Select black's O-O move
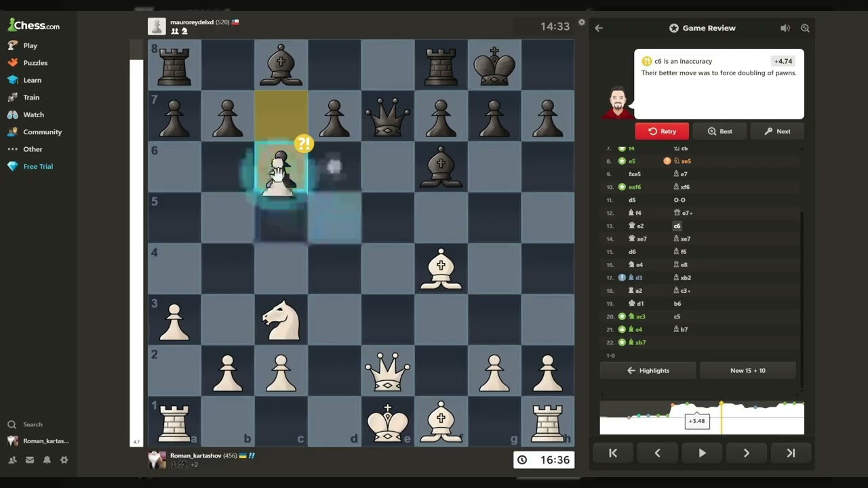 pyautogui.click(x=679, y=200)
